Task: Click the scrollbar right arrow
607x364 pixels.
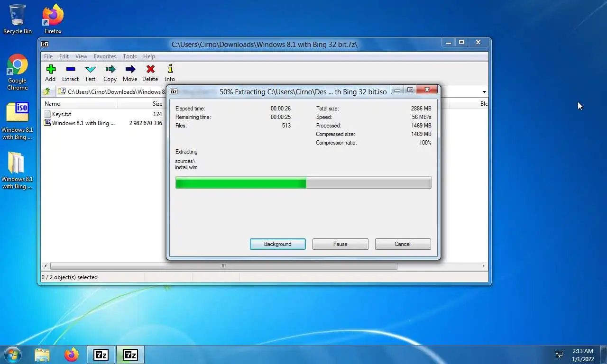Action: (483, 266)
